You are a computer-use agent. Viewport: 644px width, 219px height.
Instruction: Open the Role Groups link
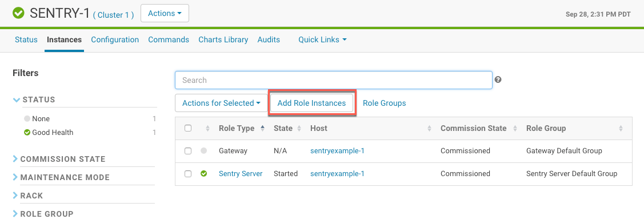click(x=385, y=103)
